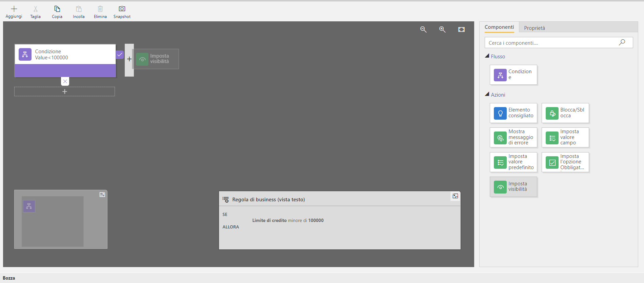The height and width of the screenshot is (283, 644).
Task: Select the Condizione Value<100000 node
Action: coord(65,61)
